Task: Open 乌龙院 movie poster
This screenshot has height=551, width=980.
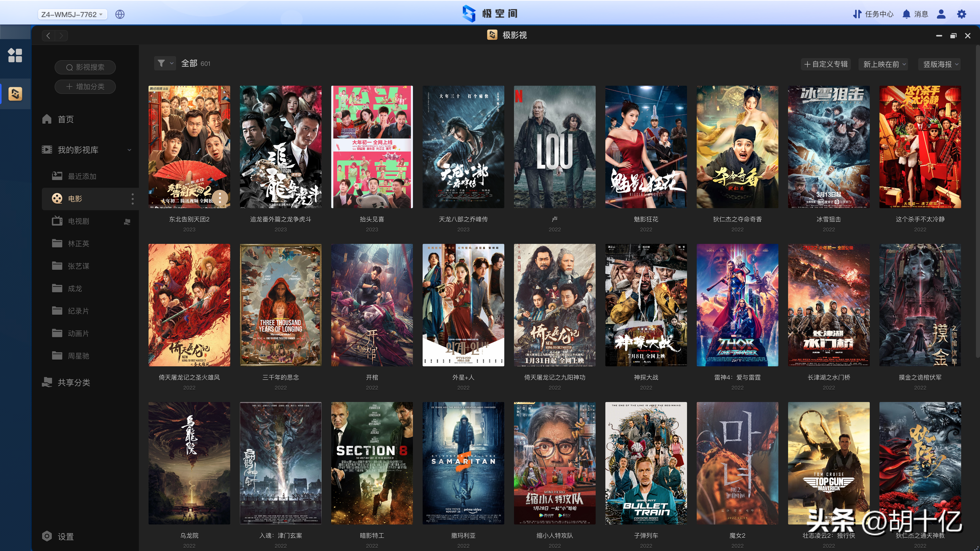Action: 189,463
